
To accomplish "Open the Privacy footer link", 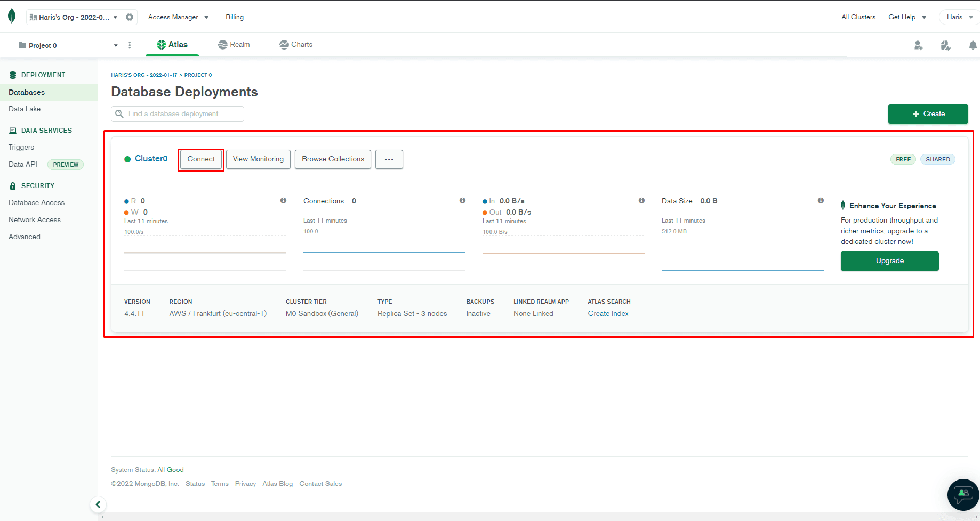I will tap(245, 484).
